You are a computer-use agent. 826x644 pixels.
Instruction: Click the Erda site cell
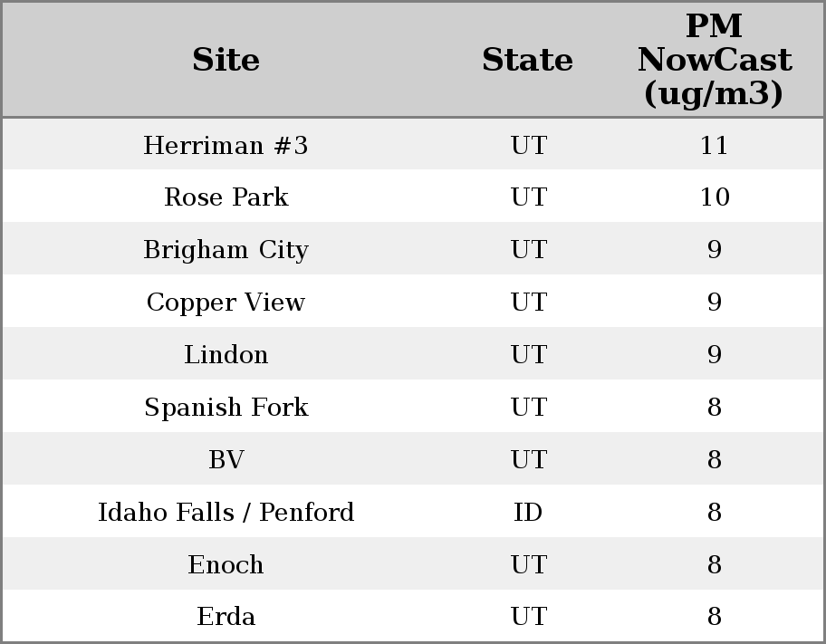pyautogui.click(x=226, y=617)
